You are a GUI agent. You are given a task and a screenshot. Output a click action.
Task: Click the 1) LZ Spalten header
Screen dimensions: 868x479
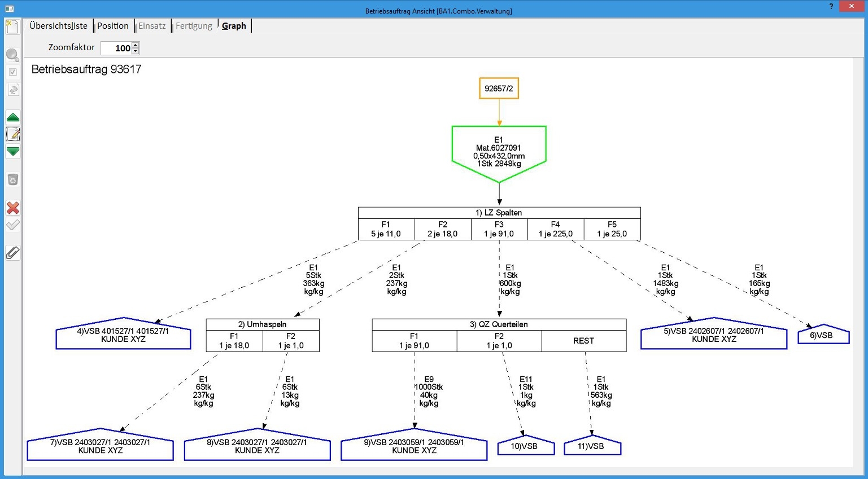pyautogui.click(x=499, y=213)
